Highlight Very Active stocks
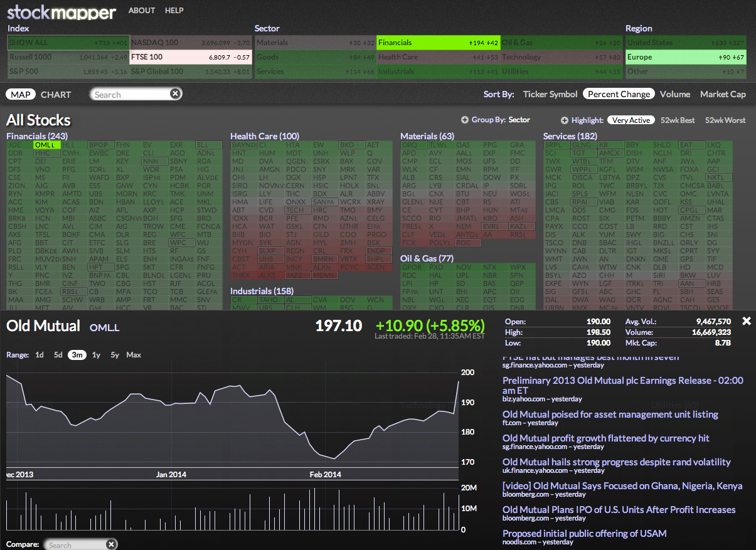The height and width of the screenshot is (550, 756). (x=631, y=120)
